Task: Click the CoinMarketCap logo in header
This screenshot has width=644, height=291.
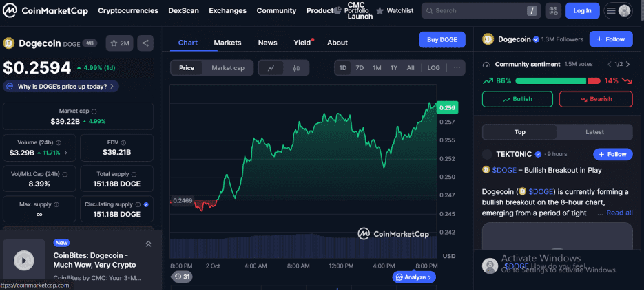Action: tap(45, 11)
